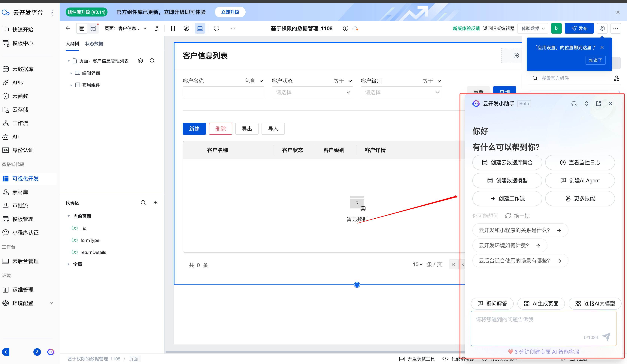Select the AI生成页面 mode chip
The width and height of the screenshot is (627, 364).
(x=541, y=303)
